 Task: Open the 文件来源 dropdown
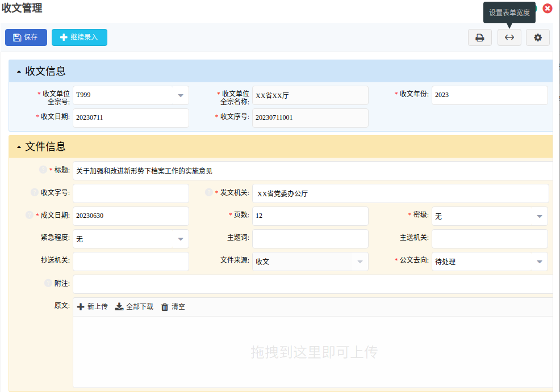pyautogui.click(x=360, y=262)
